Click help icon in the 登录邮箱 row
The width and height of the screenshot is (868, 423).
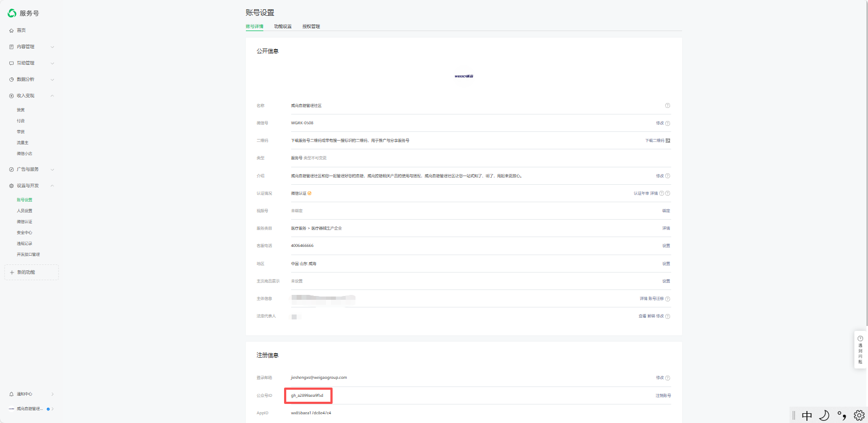tap(668, 378)
